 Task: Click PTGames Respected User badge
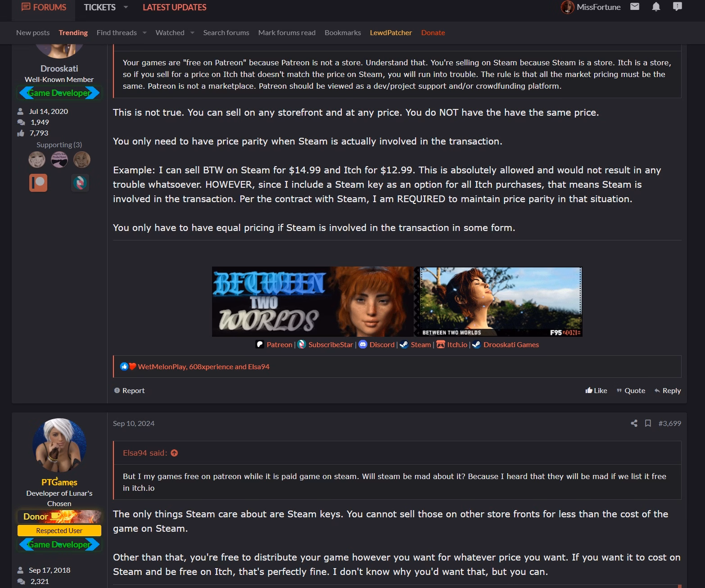(x=59, y=530)
